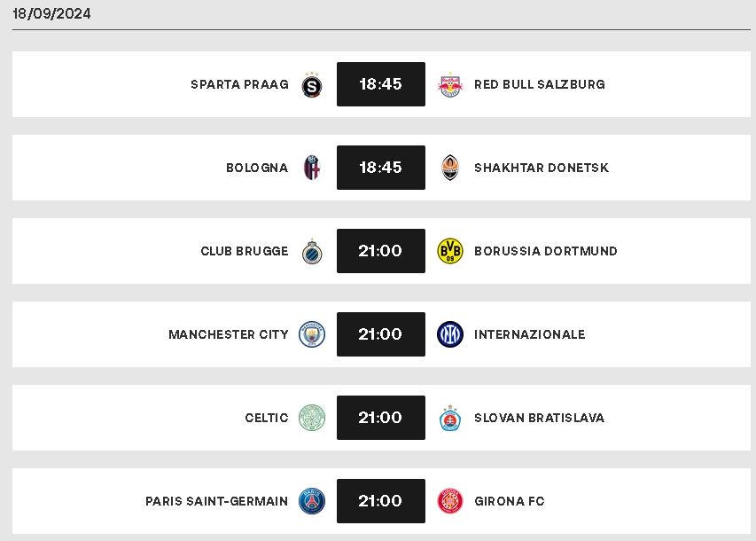Click the Slovan Bratislava crest
The image size is (756, 541).
tap(450, 418)
